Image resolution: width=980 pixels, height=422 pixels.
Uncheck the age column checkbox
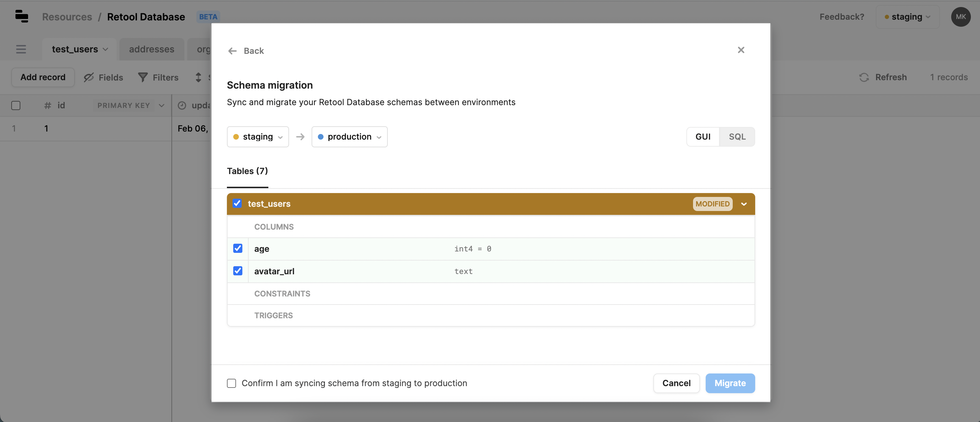point(238,248)
